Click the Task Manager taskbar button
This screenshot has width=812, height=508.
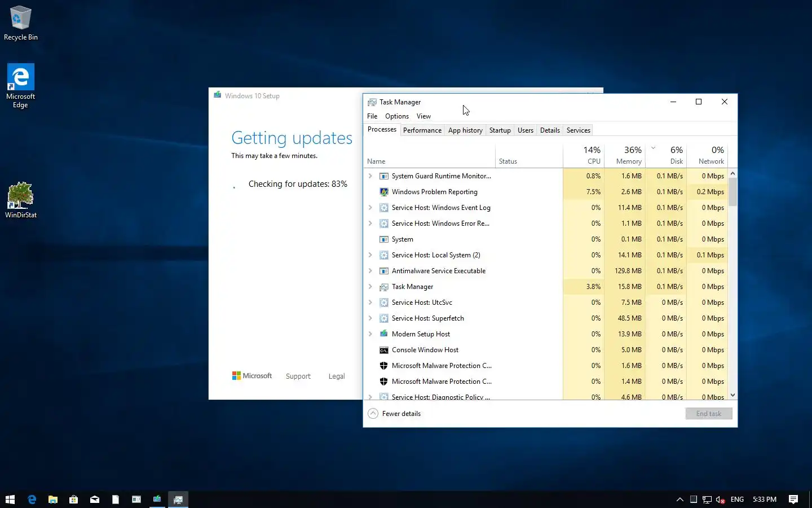(178, 499)
